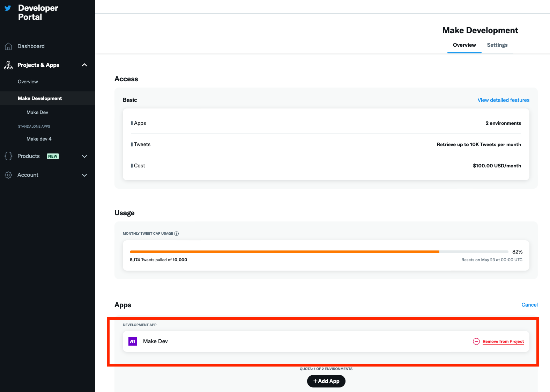Click the DEVELOPMENT APP label
The width and height of the screenshot is (550, 392).
click(x=140, y=325)
